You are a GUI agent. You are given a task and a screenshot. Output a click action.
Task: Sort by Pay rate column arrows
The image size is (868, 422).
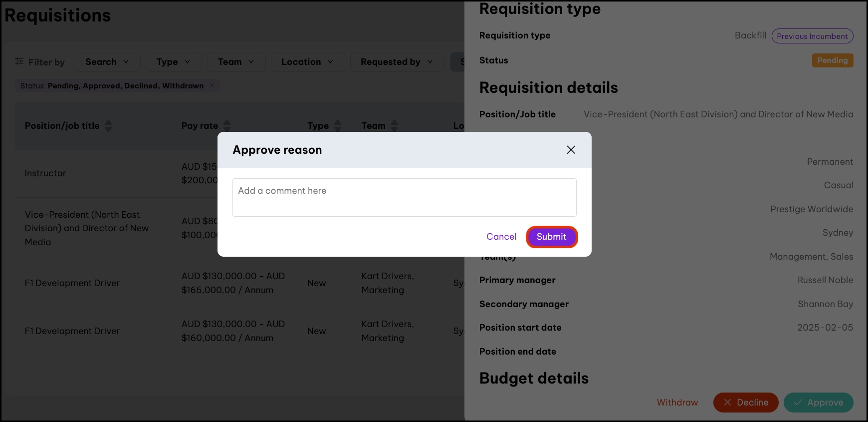227,126
